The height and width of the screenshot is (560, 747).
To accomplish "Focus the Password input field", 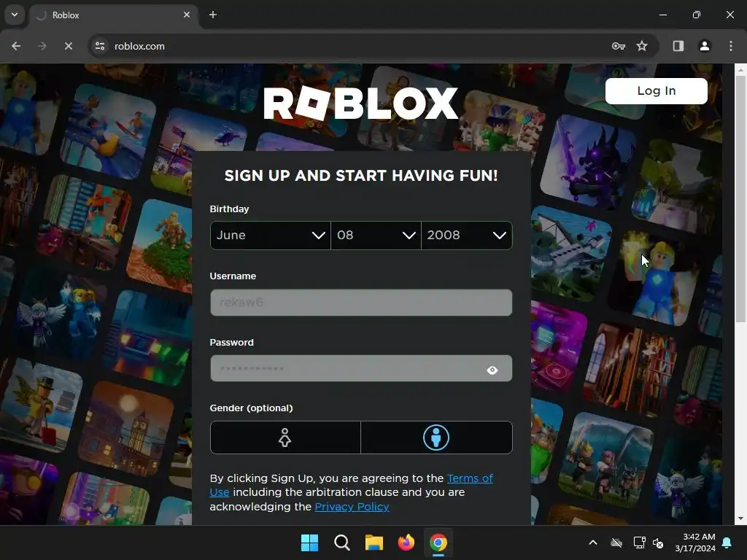I will (x=361, y=368).
